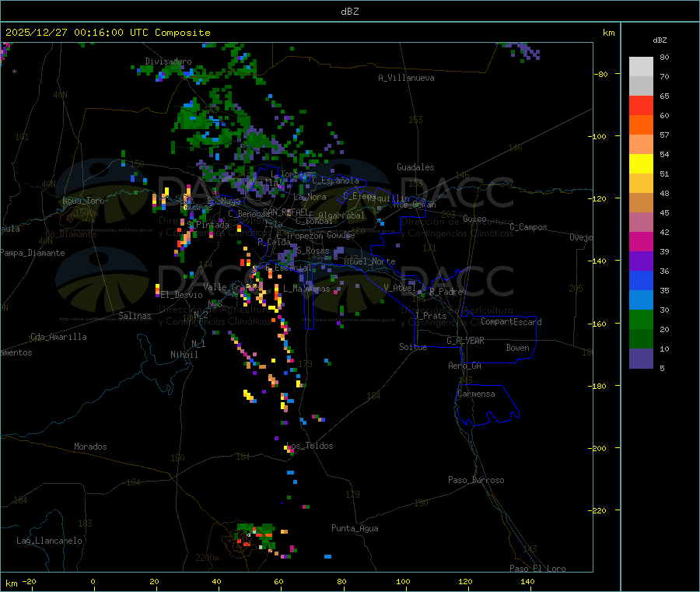Click the 'CompartEscard' map label
This screenshot has width=700, height=592.
click(511, 322)
